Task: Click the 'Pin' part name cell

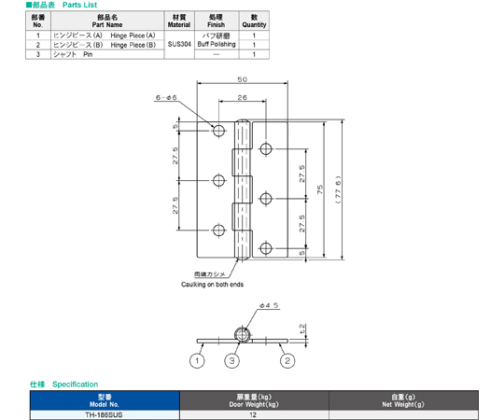Action: tap(107, 54)
